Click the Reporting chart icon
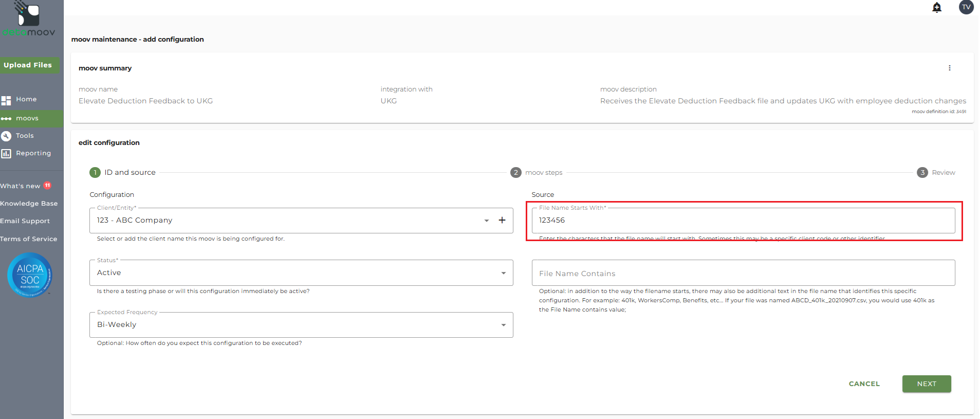 coord(6,154)
